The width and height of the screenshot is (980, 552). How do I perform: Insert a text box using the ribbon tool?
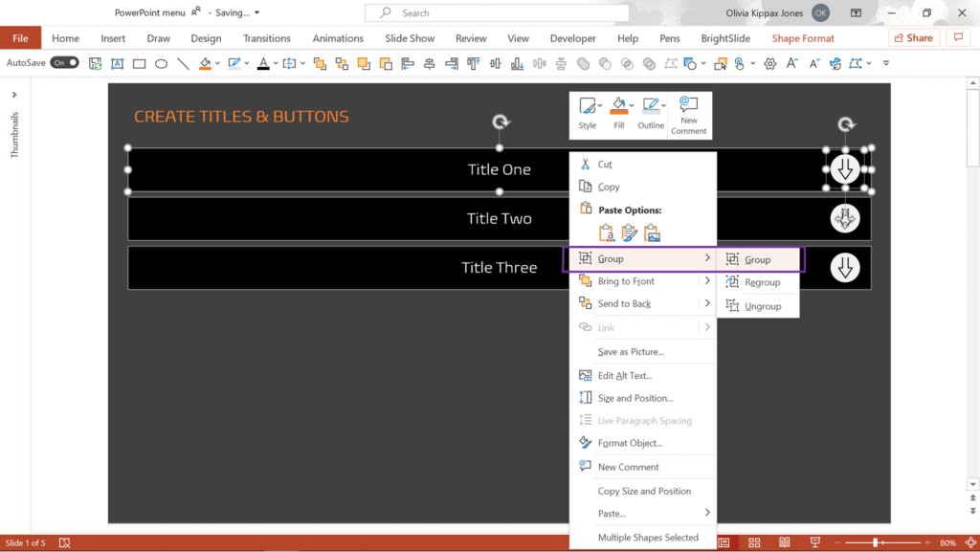coord(117,63)
